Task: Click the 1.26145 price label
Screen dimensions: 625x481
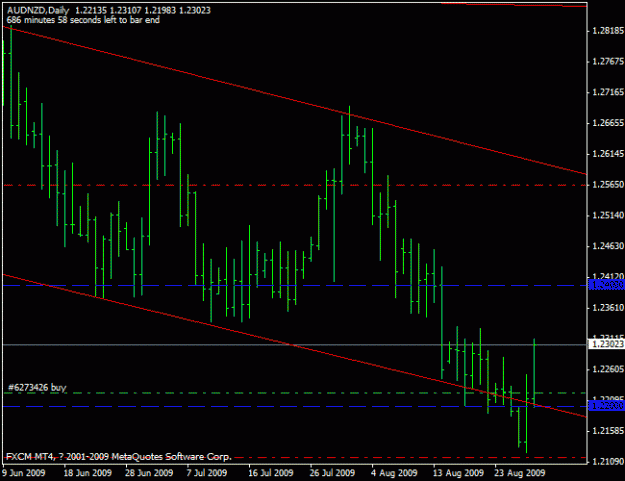Action: pyautogui.click(x=608, y=153)
